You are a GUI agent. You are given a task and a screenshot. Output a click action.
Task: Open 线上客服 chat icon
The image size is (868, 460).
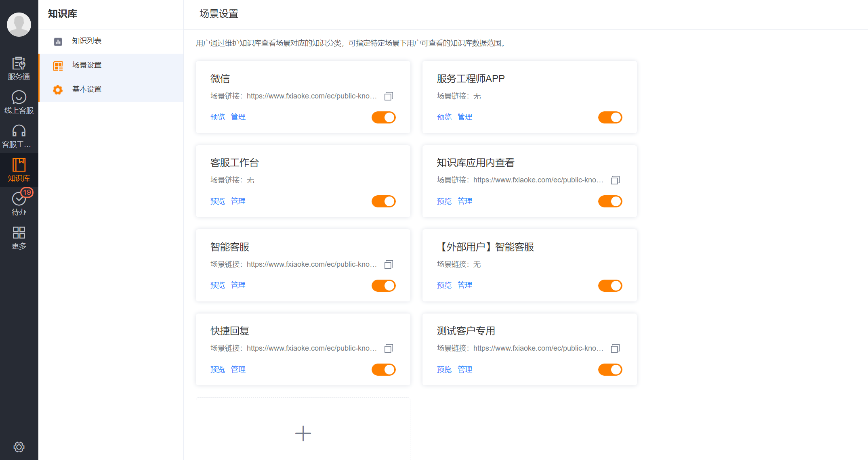click(x=19, y=102)
